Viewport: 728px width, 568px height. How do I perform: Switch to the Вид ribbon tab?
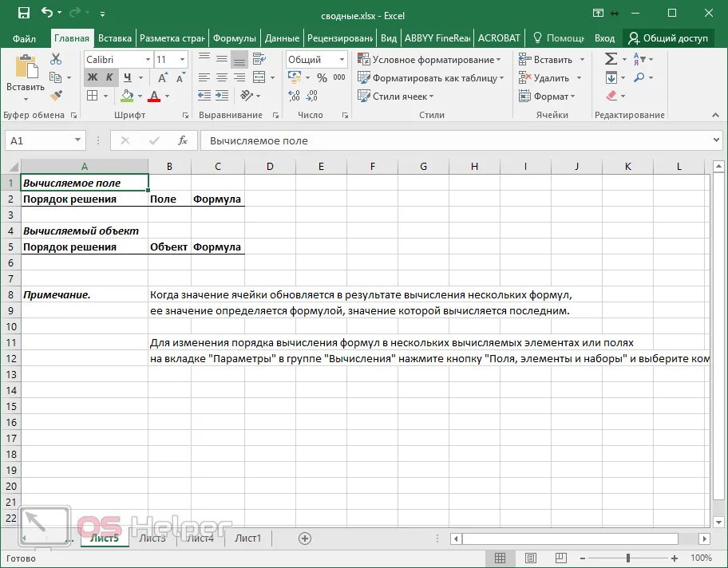point(389,38)
